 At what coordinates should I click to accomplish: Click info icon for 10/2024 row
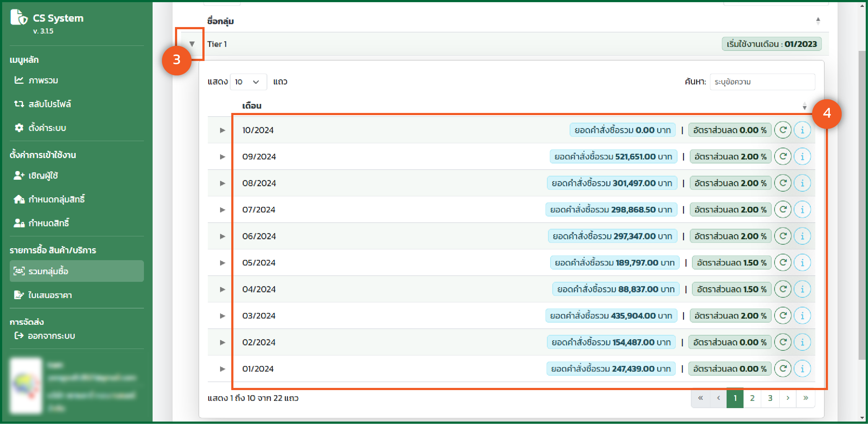pyautogui.click(x=802, y=130)
